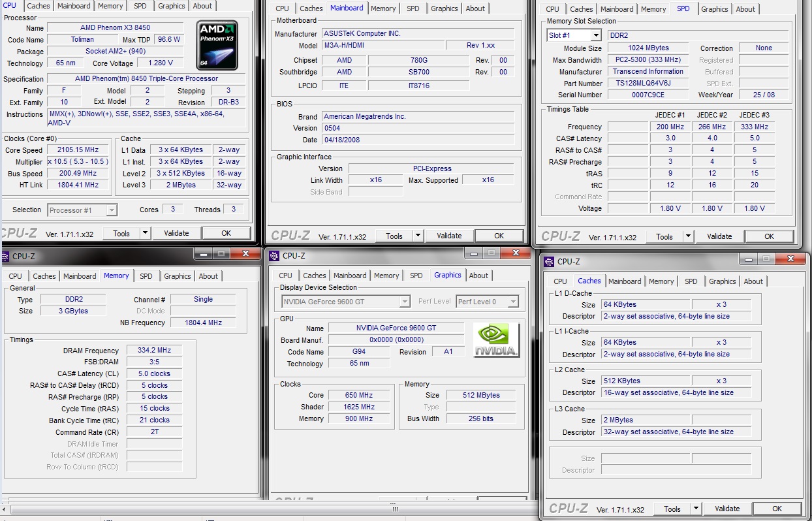Image resolution: width=812 pixels, height=521 pixels.
Task: Click OK button in Mainboard window
Action: pos(499,236)
